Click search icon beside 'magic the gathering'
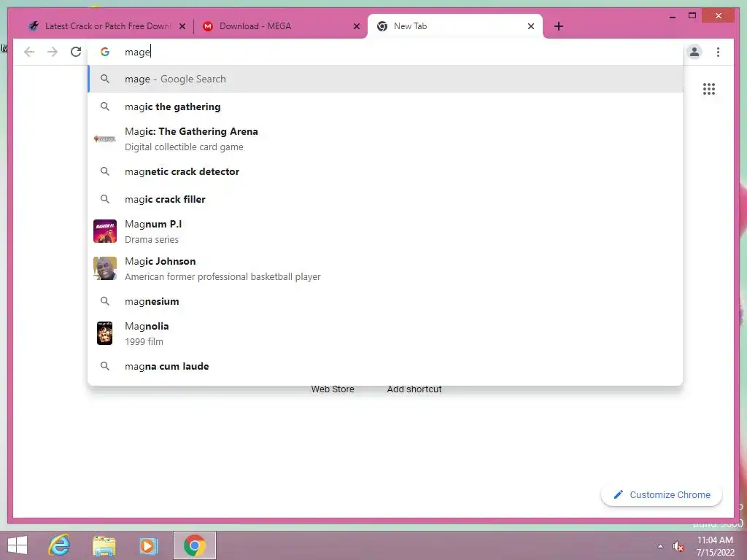Screen dimensions: 747x560 click(x=105, y=106)
